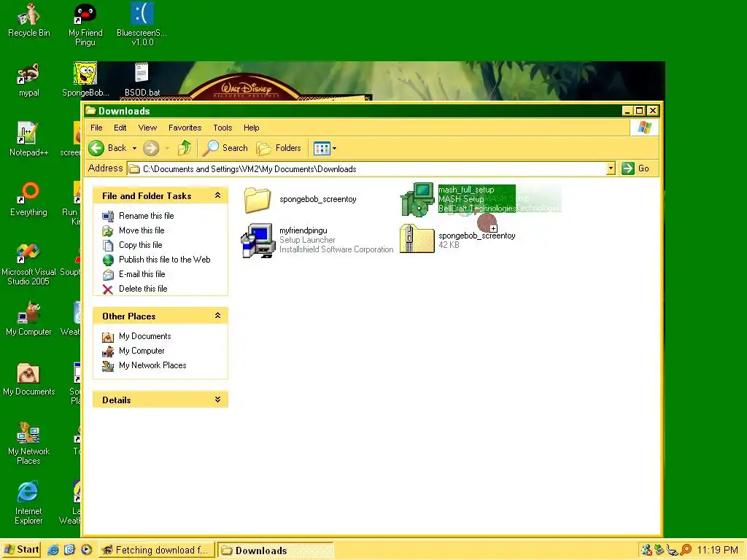
Task: Collapse File and Folder Tasks panel
Action: point(217,195)
